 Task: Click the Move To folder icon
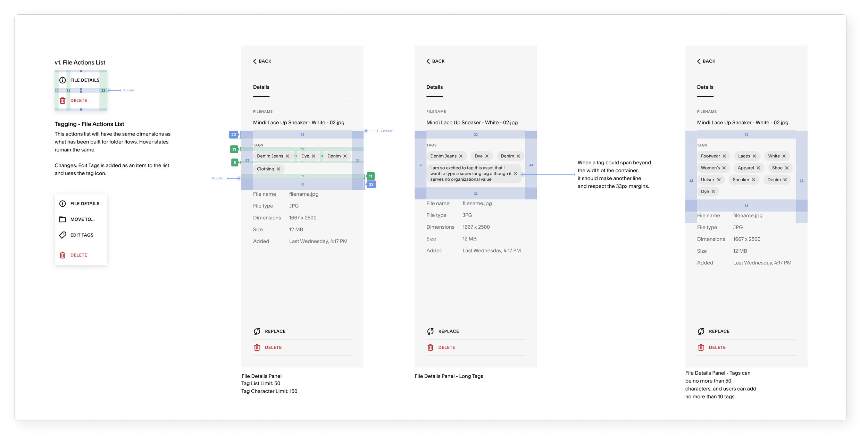coord(62,219)
